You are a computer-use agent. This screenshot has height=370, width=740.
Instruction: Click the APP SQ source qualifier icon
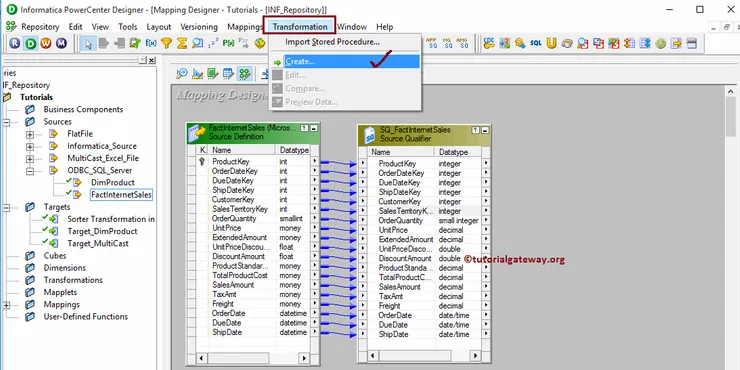coord(432,43)
